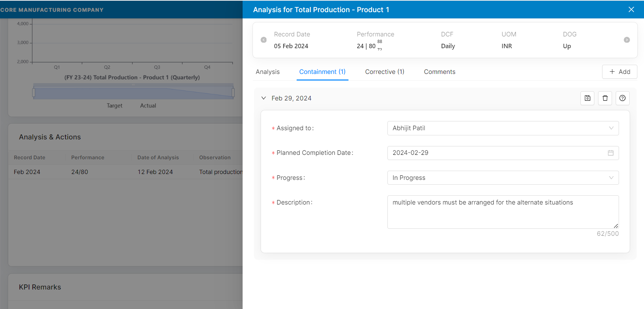This screenshot has width=644, height=309.
Task: Click the quarterly chart title text
Action: [132, 77]
